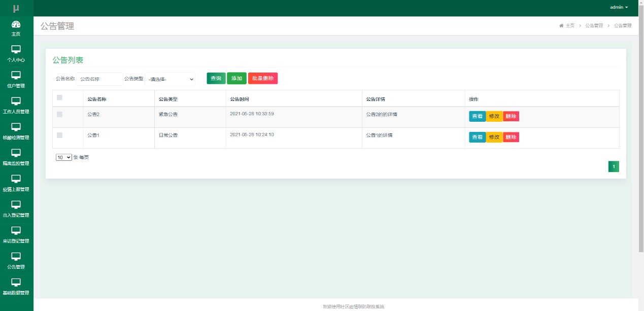Screen dimensions: 644x311
Task: Go to 住户管理 via its sidebar icon
Action: [x=16, y=75]
